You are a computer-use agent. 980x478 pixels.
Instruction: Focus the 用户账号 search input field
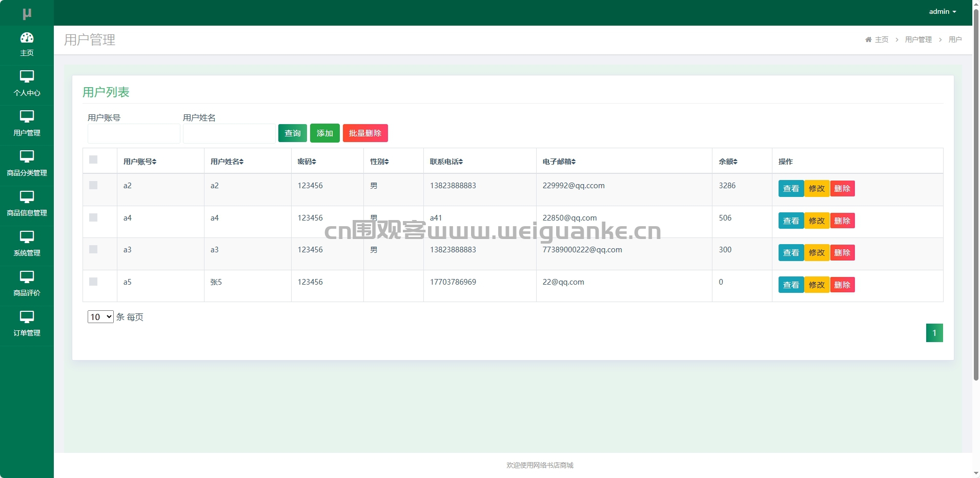pos(134,133)
